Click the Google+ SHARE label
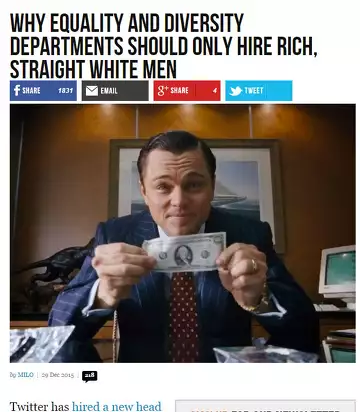 click(179, 91)
